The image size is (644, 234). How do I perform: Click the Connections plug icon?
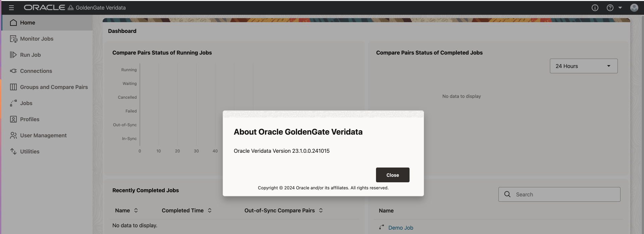(x=13, y=71)
